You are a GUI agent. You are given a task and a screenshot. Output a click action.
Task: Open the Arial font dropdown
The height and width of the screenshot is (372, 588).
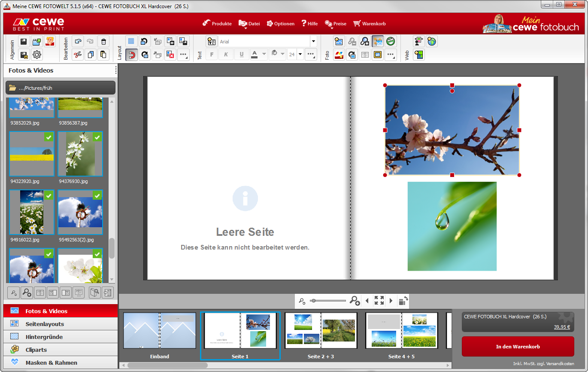(x=313, y=42)
